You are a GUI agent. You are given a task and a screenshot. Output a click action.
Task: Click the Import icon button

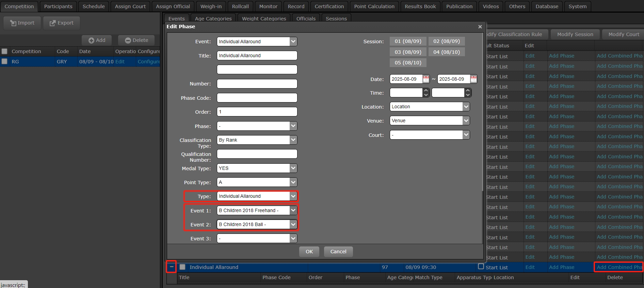[22, 23]
